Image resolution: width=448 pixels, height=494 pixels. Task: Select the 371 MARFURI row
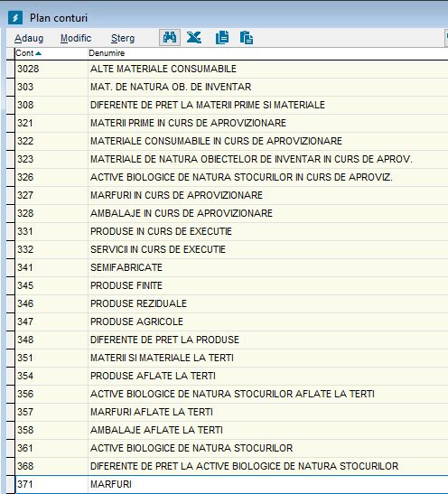coord(231,484)
